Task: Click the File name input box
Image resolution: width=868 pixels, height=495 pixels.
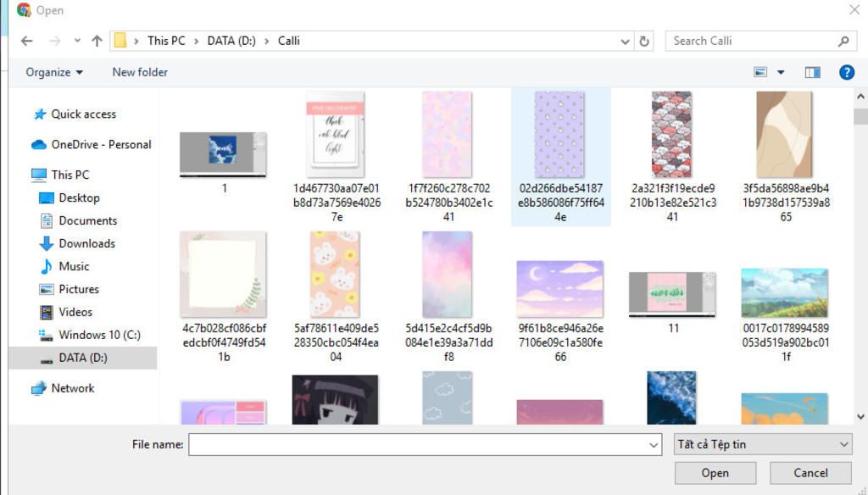Action: pos(418,445)
